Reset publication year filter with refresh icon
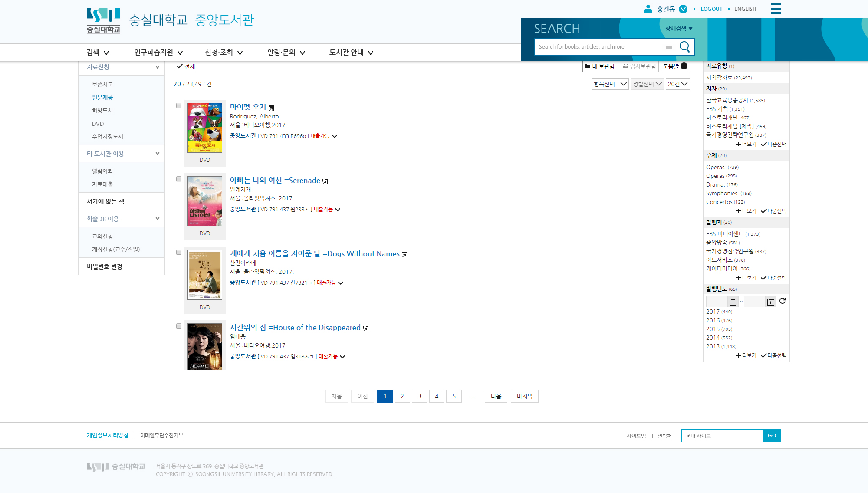 point(783,301)
